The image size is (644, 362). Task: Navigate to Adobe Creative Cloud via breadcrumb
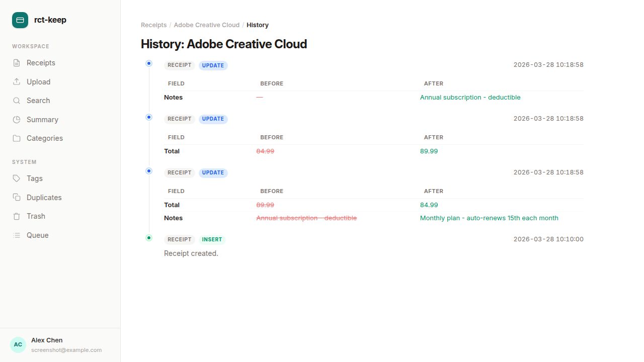click(206, 25)
